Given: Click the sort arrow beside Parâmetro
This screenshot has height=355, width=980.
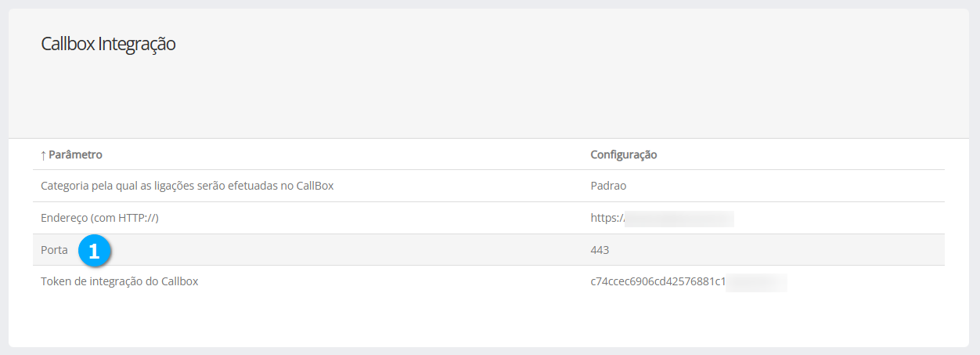Looking at the screenshot, I should (43, 155).
